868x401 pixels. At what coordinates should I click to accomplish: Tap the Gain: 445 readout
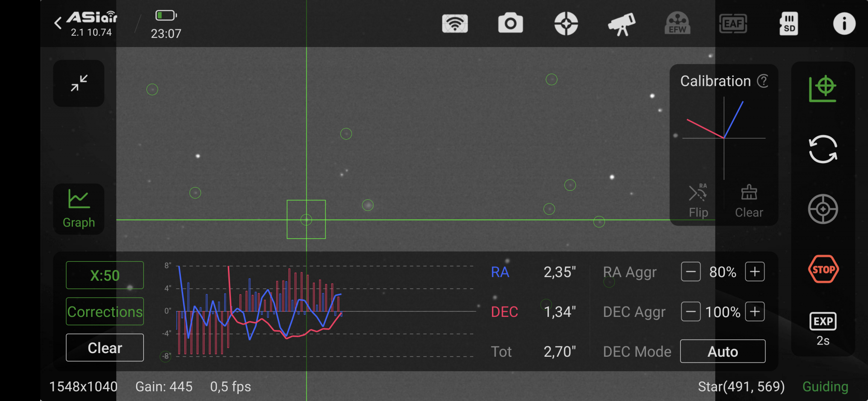click(164, 387)
